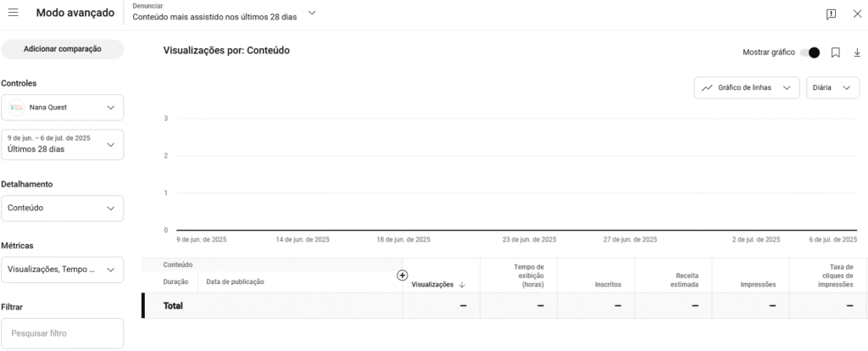Select the Receita estimada column header

(681, 280)
